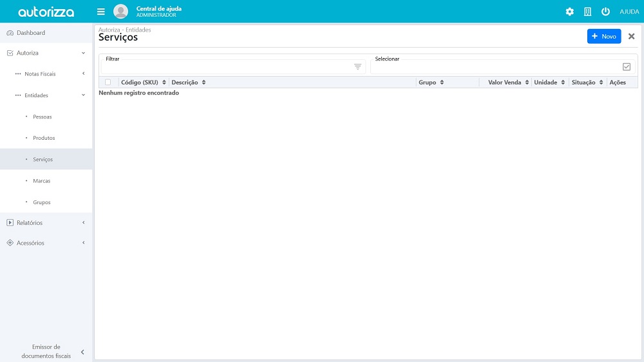The height and width of the screenshot is (362, 644).
Task: Expand the Relatórios menu
Action: pos(83,223)
